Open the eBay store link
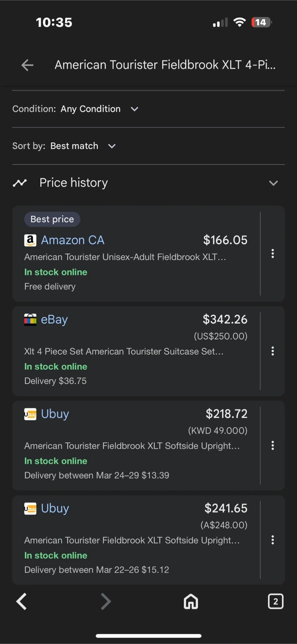Viewport: 297px width, 644px height. 54,320
